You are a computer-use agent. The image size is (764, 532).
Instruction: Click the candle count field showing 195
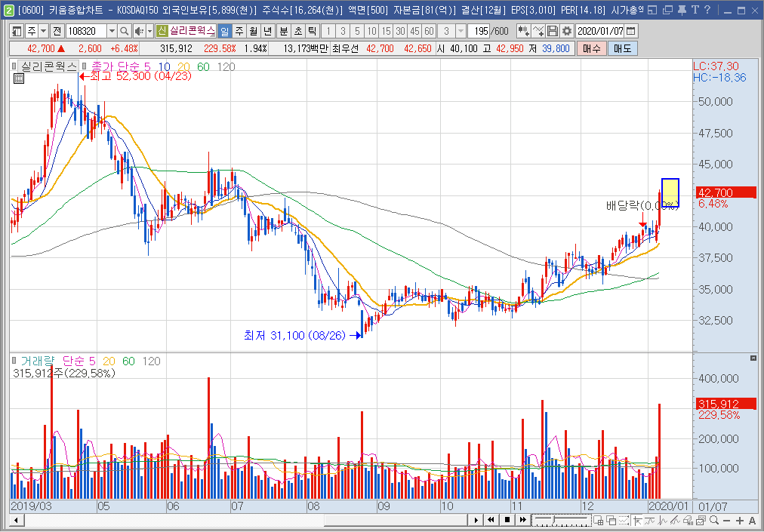479,31
